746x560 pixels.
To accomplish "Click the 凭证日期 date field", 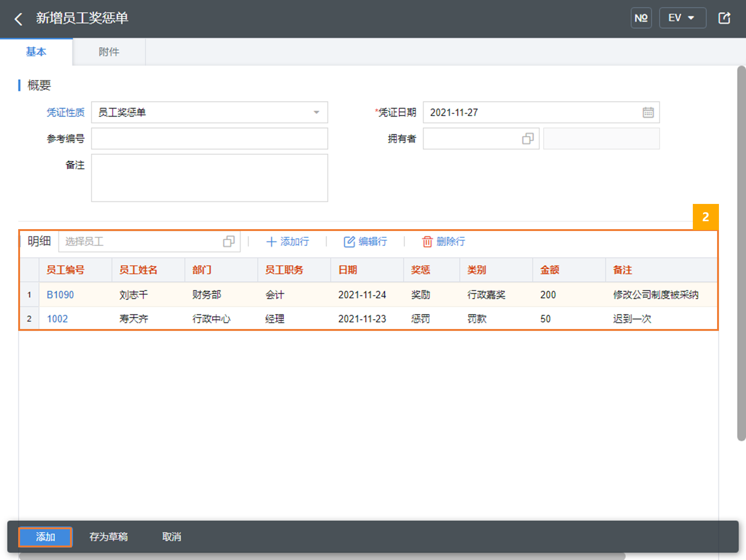I will [541, 112].
